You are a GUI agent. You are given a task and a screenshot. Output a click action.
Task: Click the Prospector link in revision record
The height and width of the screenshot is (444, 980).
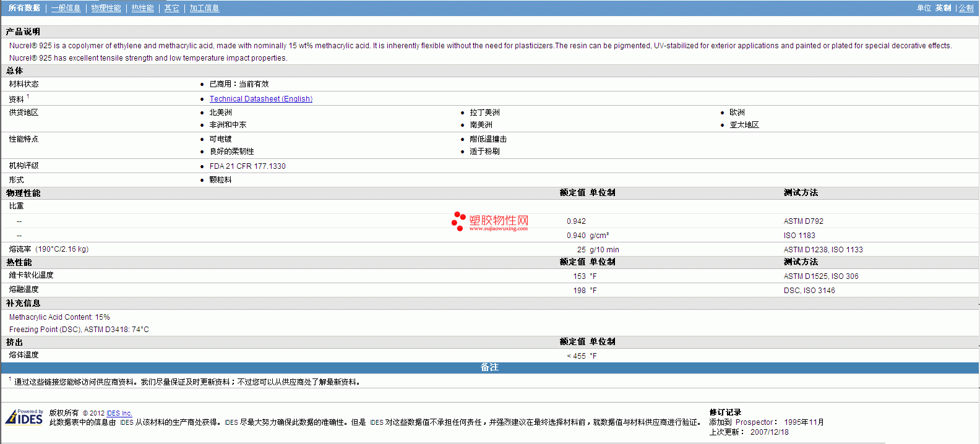[754, 422]
